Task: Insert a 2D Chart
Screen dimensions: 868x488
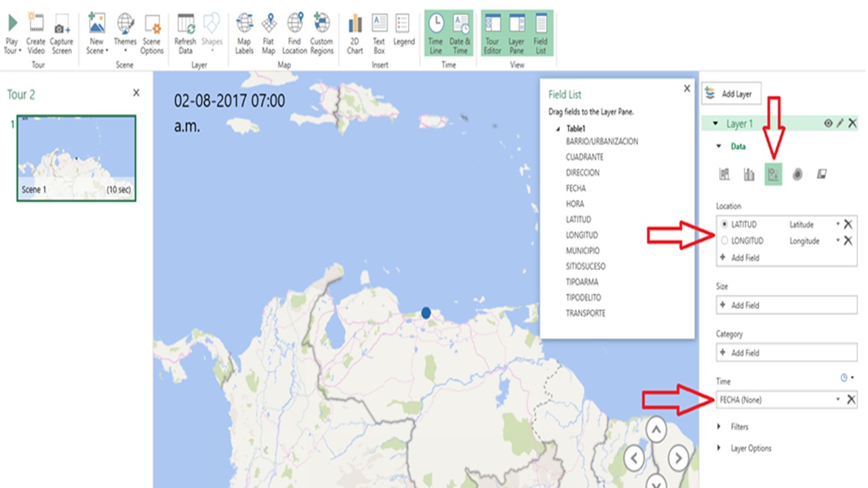Action: [x=355, y=25]
